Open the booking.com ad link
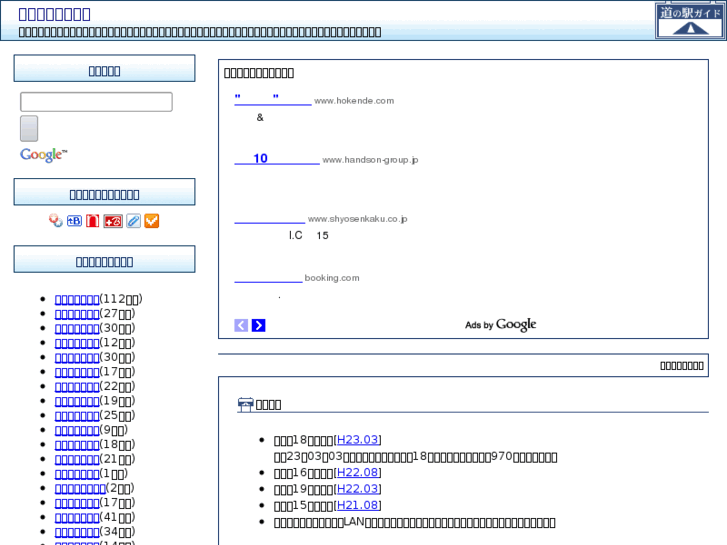 (268, 278)
